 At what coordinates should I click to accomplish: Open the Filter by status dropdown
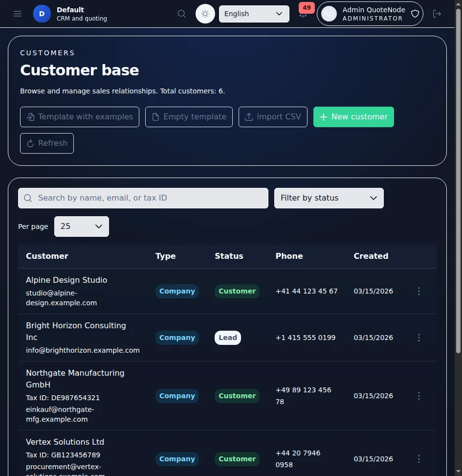(x=329, y=198)
